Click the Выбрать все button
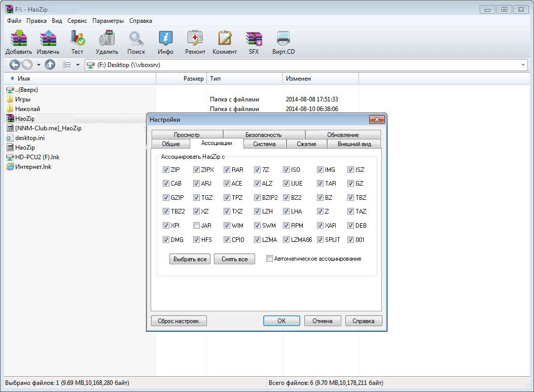The width and height of the screenshot is (534, 392). tap(190, 259)
